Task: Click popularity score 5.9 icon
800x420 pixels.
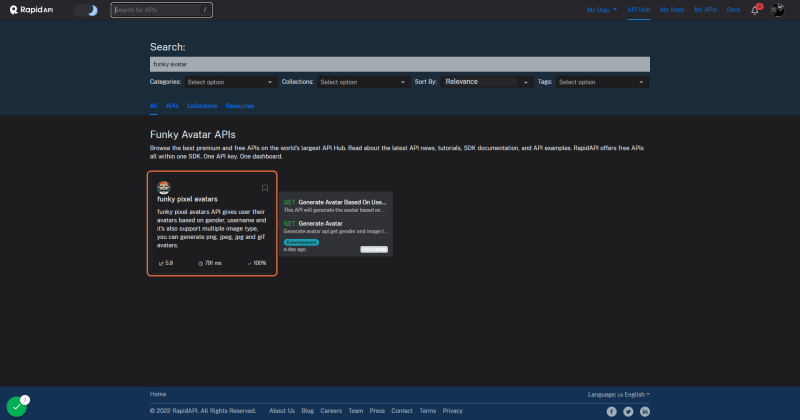Action: (x=161, y=263)
